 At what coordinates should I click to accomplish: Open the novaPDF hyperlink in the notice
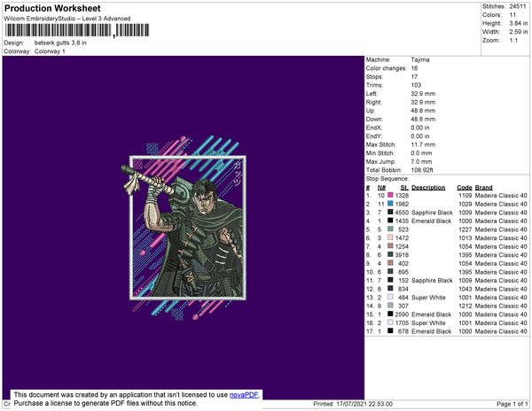(x=244, y=395)
